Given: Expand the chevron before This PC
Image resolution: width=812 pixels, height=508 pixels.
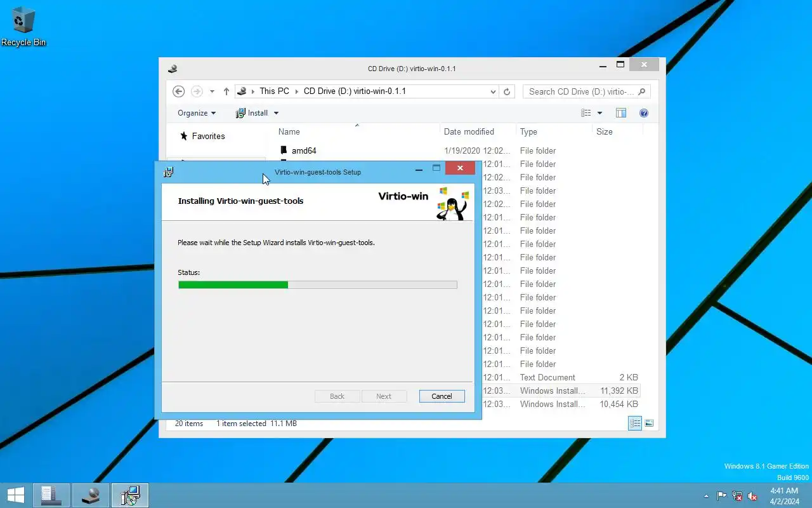Looking at the screenshot, I should (x=252, y=91).
